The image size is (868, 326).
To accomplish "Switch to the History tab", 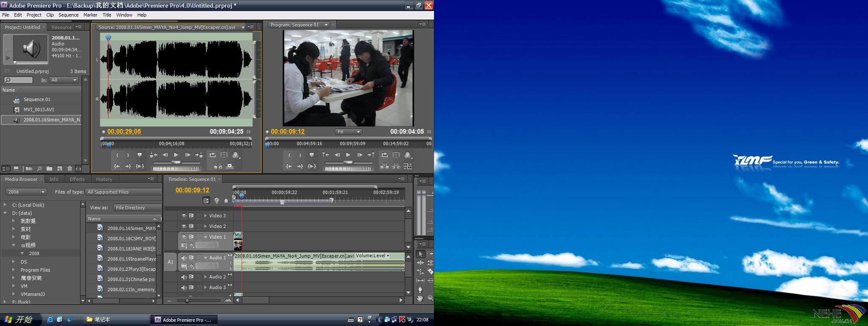I will (104, 179).
